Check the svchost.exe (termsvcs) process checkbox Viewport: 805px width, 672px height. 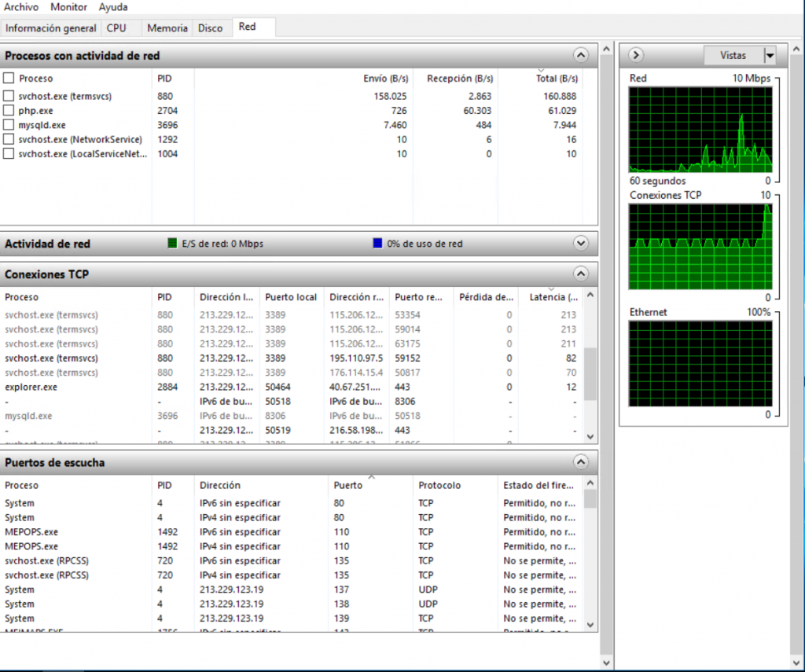tap(9, 96)
